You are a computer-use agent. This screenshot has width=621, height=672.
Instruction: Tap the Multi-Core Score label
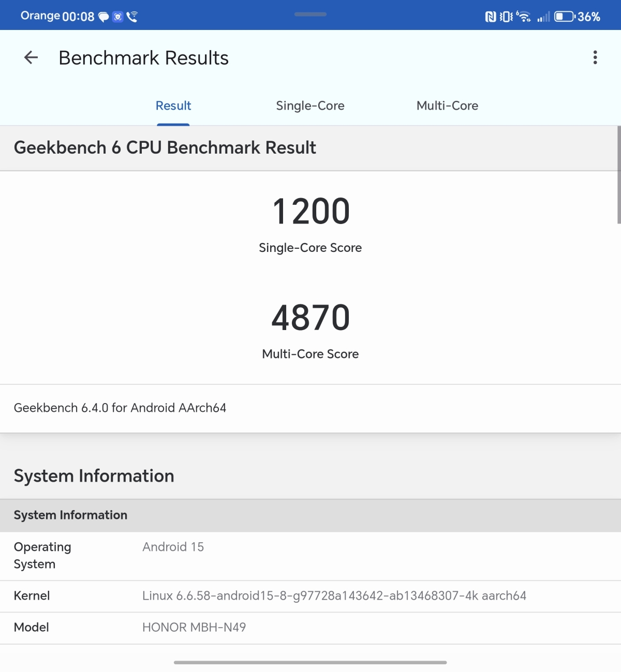(310, 354)
